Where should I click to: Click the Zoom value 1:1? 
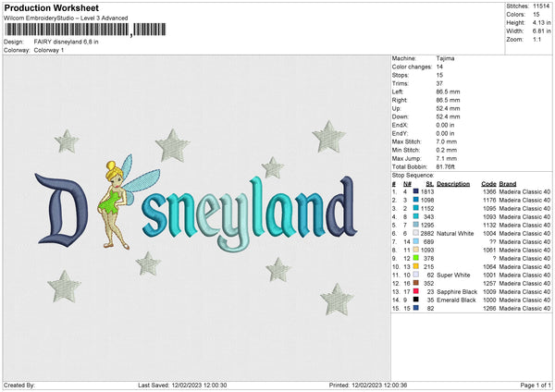536,39
